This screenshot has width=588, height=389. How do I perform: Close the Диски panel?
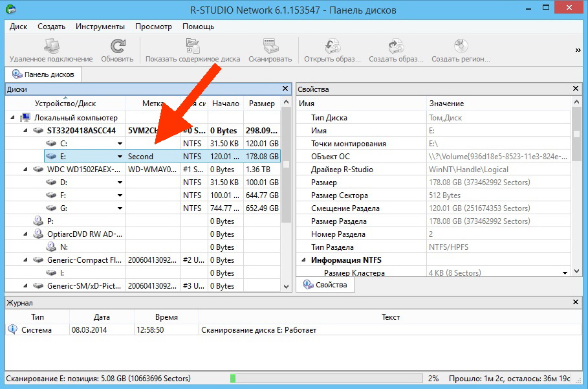click(285, 89)
